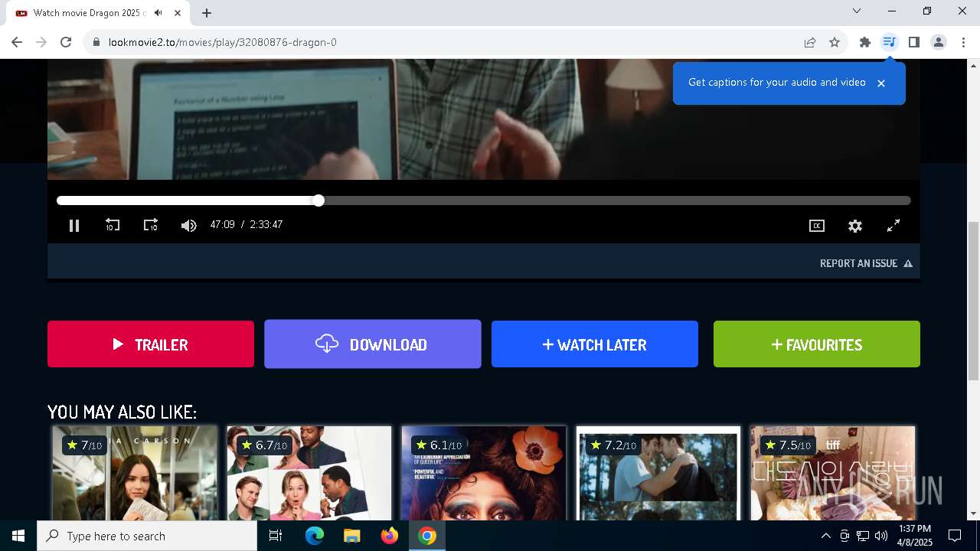Screen dimensions: 980x551
Task: Close the Watch movie Dragon tab
Action: click(x=178, y=13)
